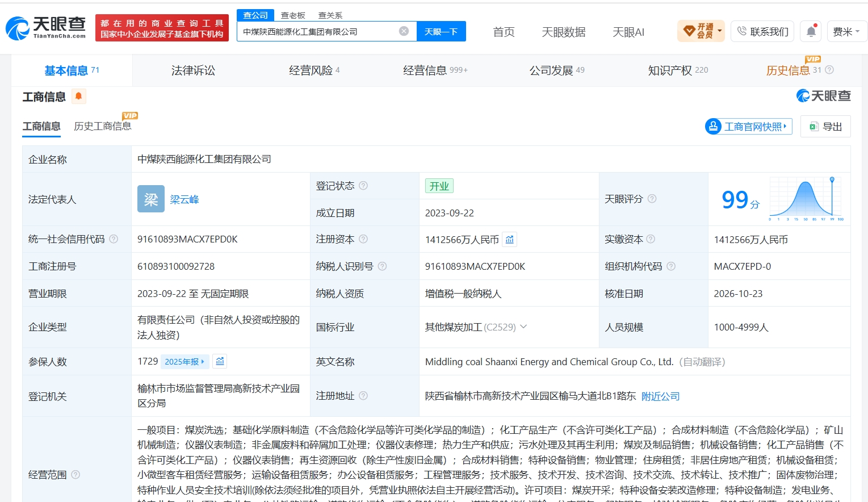This screenshot has width=868, height=502.
Task: Open the 开通会员 dropdown
Action: coord(702,31)
